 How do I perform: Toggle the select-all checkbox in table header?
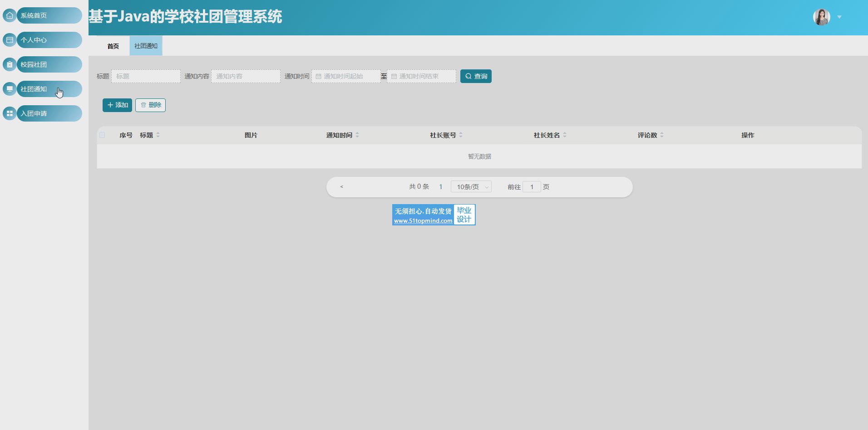coord(102,135)
